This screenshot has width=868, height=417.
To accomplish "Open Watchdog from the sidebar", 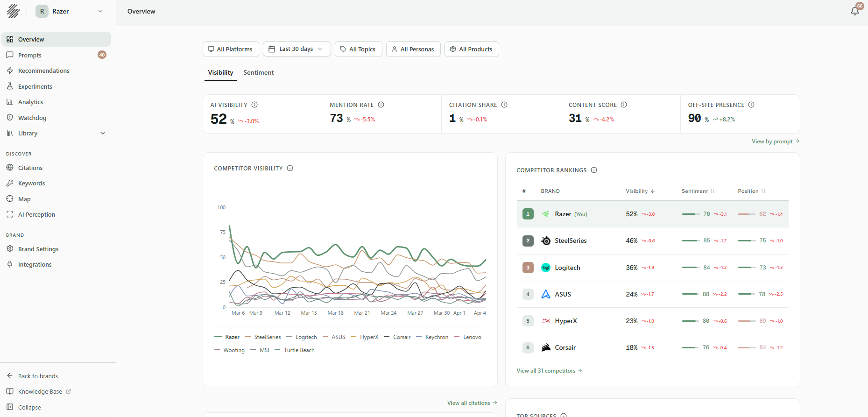I will 32,118.
